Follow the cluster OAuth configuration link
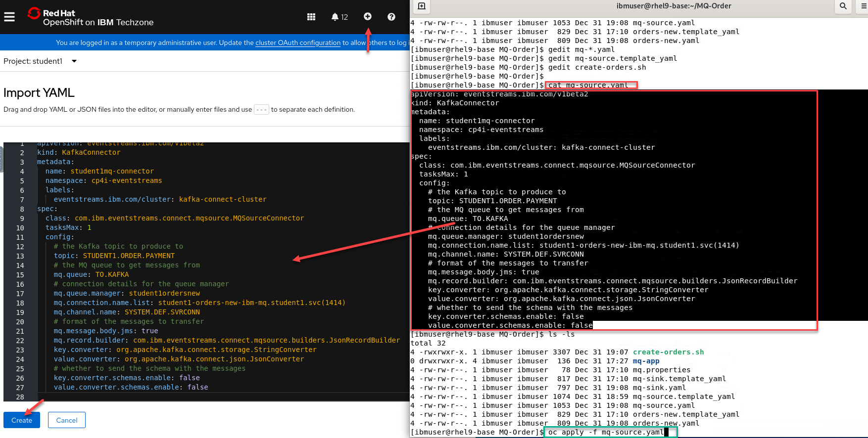The image size is (868, 438). point(298,43)
